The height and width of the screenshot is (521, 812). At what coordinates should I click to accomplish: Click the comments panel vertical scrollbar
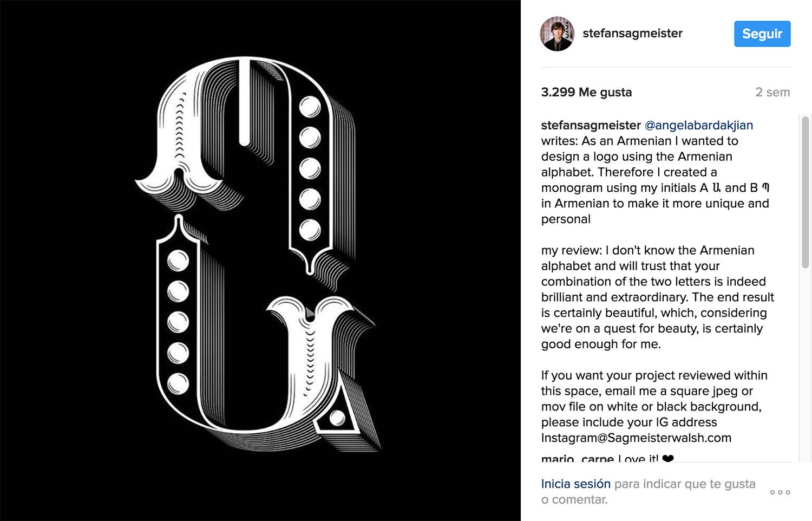[806, 192]
